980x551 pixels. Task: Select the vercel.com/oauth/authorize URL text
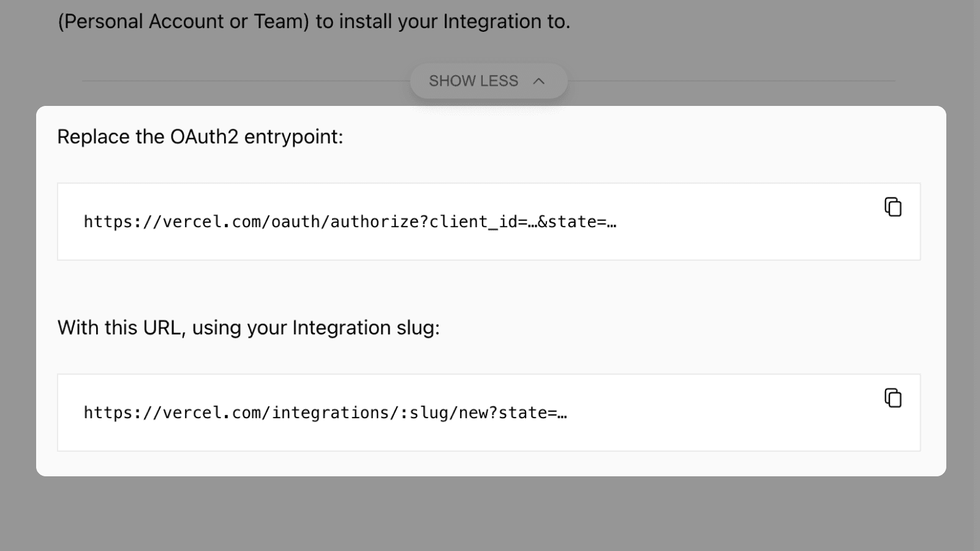pos(350,222)
